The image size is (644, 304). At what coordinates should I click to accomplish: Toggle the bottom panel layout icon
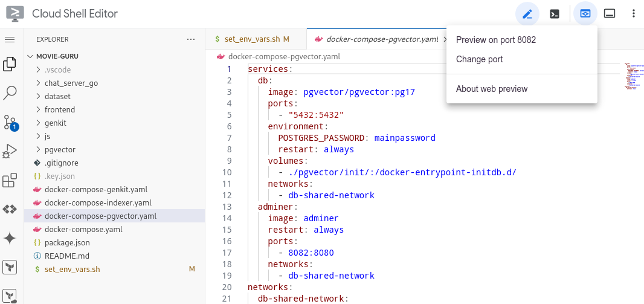click(610, 13)
